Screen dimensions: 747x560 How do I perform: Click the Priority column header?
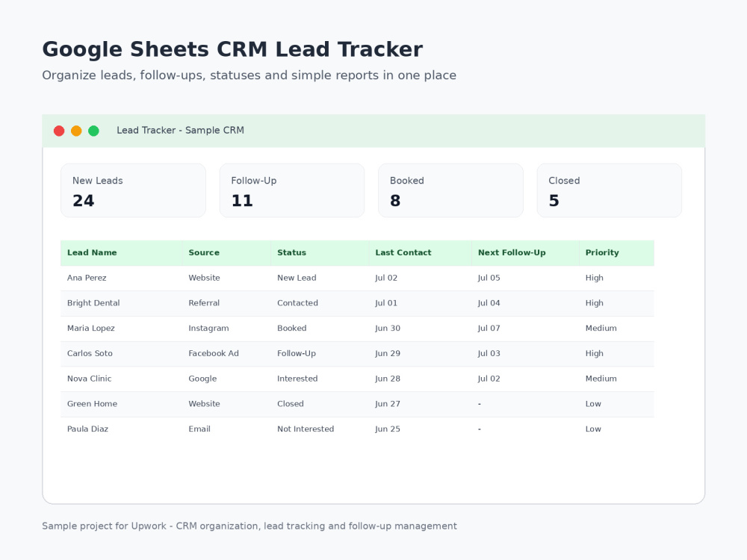tap(616, 253)
